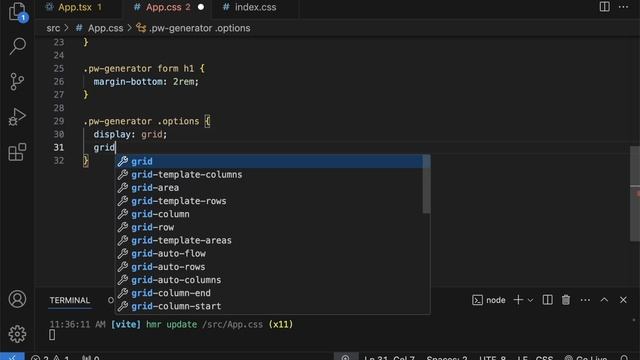Select the node terminal instance
640x360 pixels.
click(489, 300)
